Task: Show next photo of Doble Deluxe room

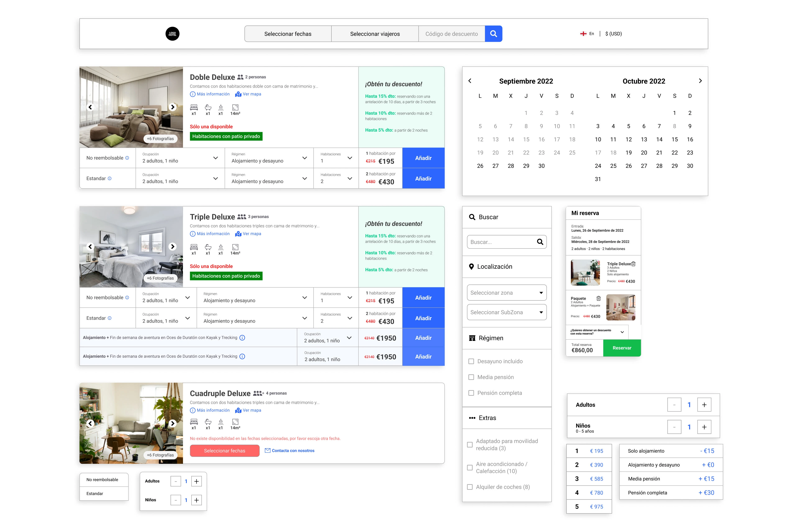Action: pyautogui.click(x=173, y=107)
